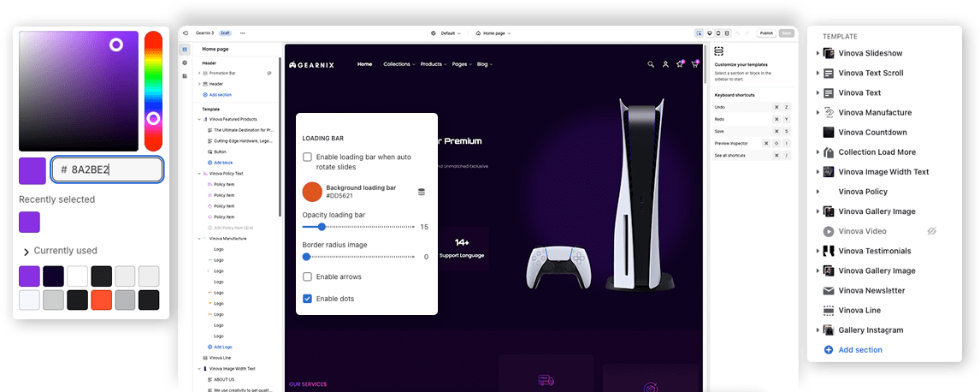Switch to mobile preview icon
The image size is (980, 392).
[718, 33]
